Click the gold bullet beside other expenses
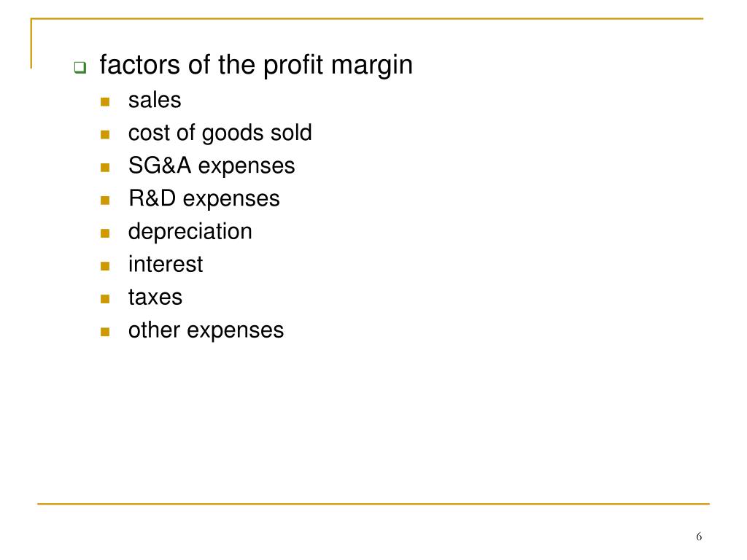Viewport: 747px width, 560px height. 105,332
